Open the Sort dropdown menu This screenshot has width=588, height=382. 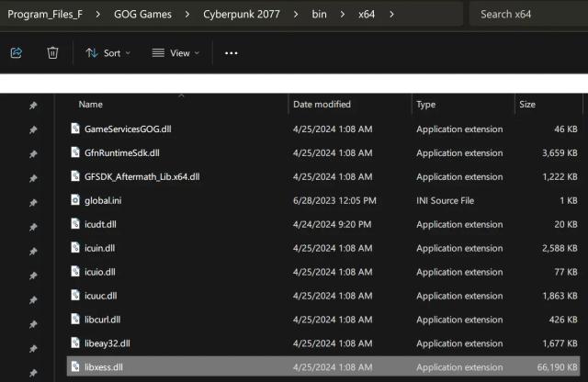[107, 53]
